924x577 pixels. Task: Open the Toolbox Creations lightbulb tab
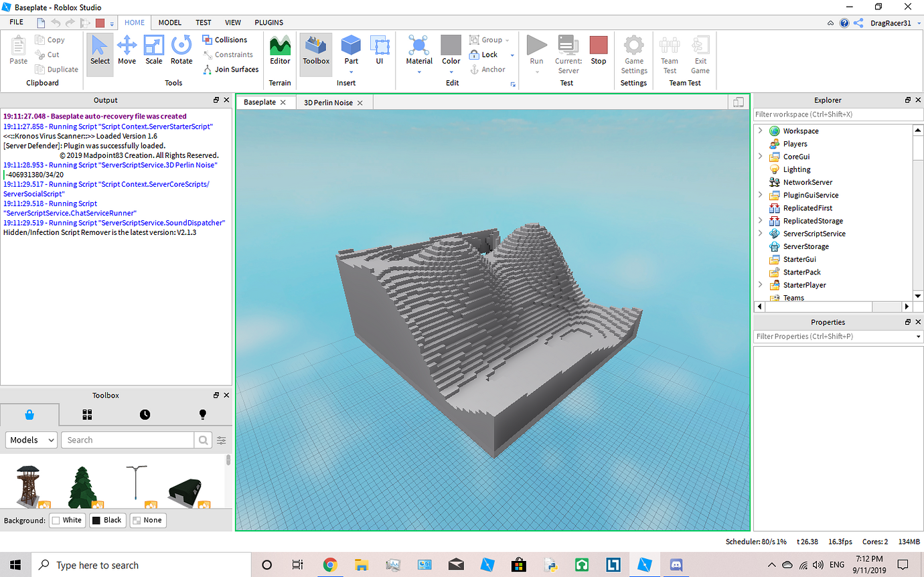pyautogui.click(x=203, y=415)
